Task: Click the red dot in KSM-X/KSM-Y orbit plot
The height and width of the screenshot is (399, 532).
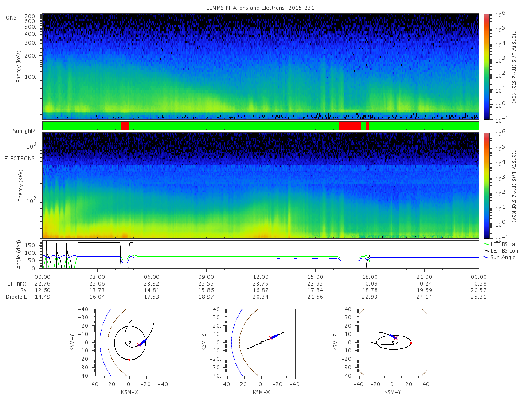Action: click(129, 360)
